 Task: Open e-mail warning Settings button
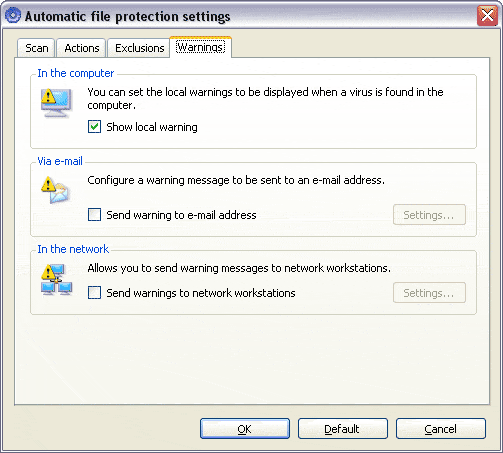pos(429,215)
